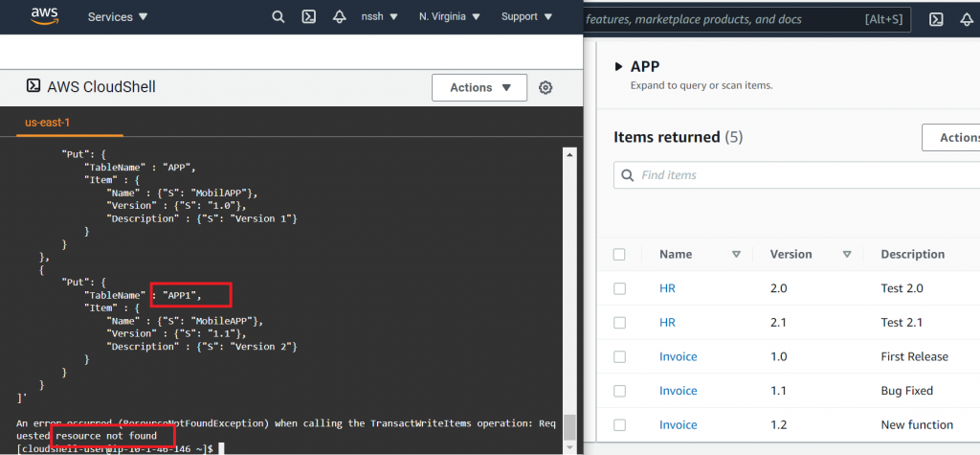The height and width of the screenshot is (455, 980).
Task: Expand the APP query or scan section
Action: 619,67
